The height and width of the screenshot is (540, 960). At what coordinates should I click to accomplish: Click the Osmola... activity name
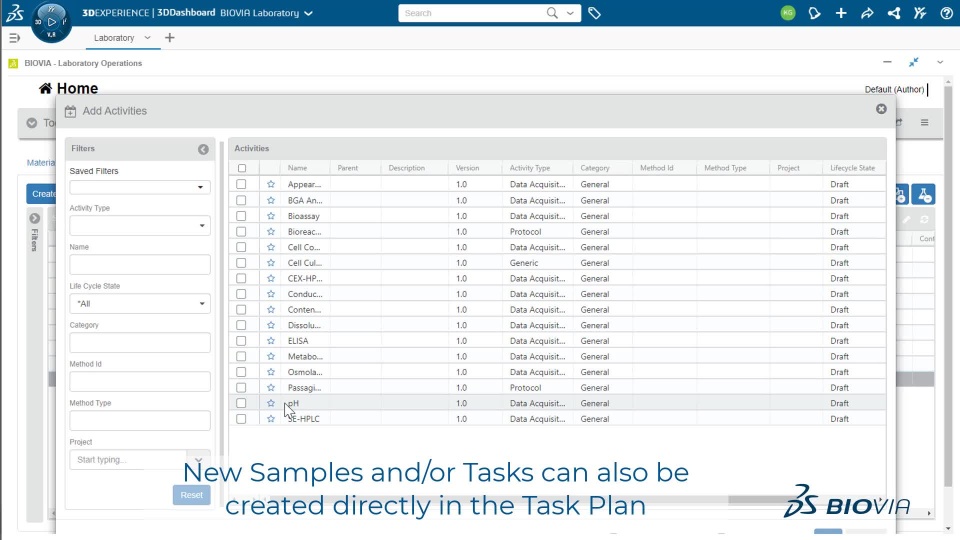(305, 372)
